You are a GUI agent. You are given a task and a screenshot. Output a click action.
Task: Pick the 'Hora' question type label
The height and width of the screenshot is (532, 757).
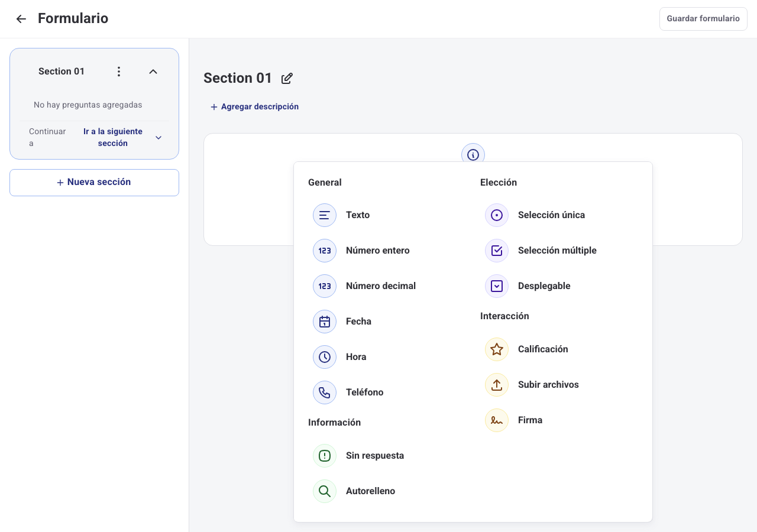(x=356, y=357)
